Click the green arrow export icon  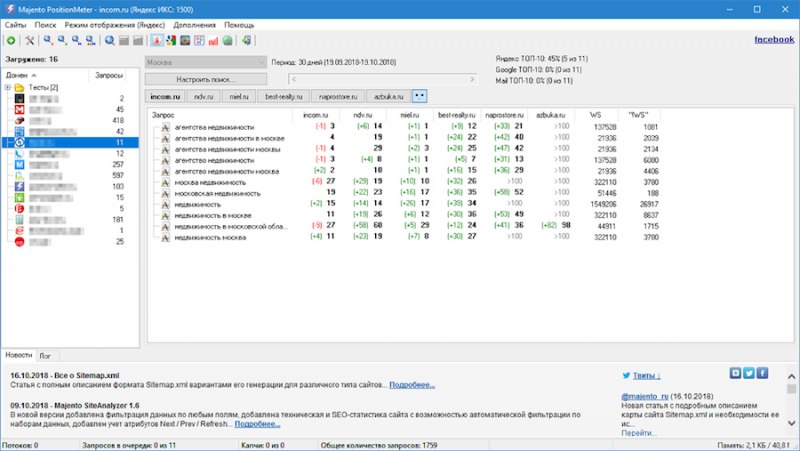(x=246, y=40)
